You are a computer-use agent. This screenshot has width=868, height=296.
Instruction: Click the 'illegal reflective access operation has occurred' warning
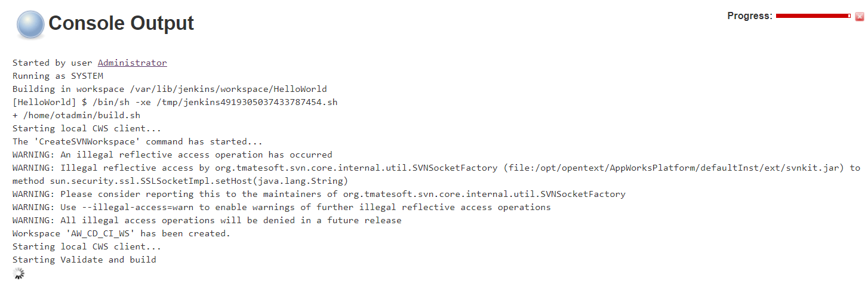click(172, 155)
